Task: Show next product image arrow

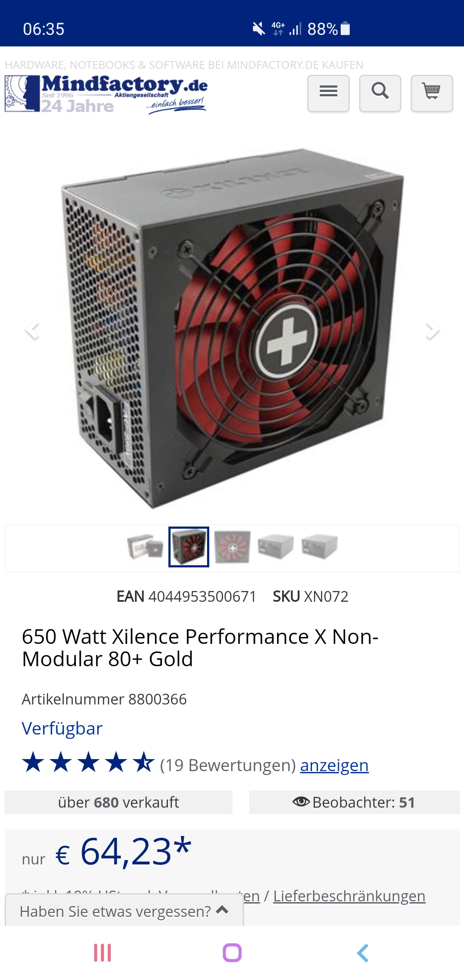Action: click(x=432, y=330)
